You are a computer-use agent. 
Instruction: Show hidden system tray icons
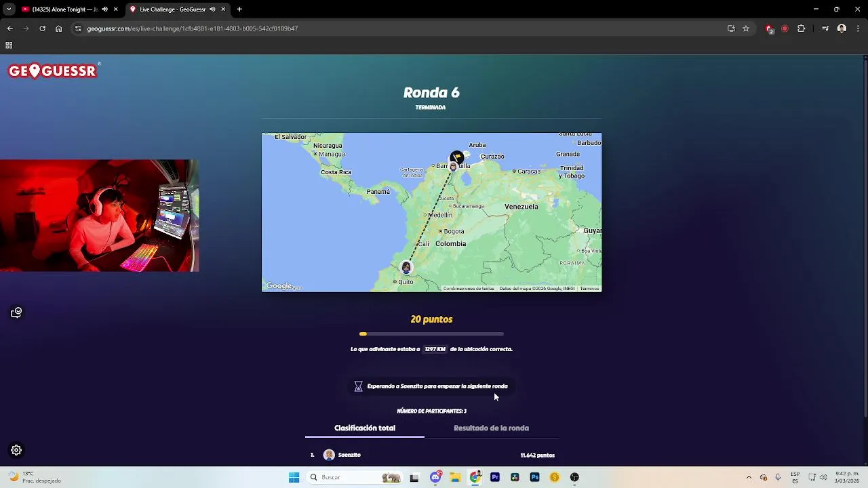749,477
